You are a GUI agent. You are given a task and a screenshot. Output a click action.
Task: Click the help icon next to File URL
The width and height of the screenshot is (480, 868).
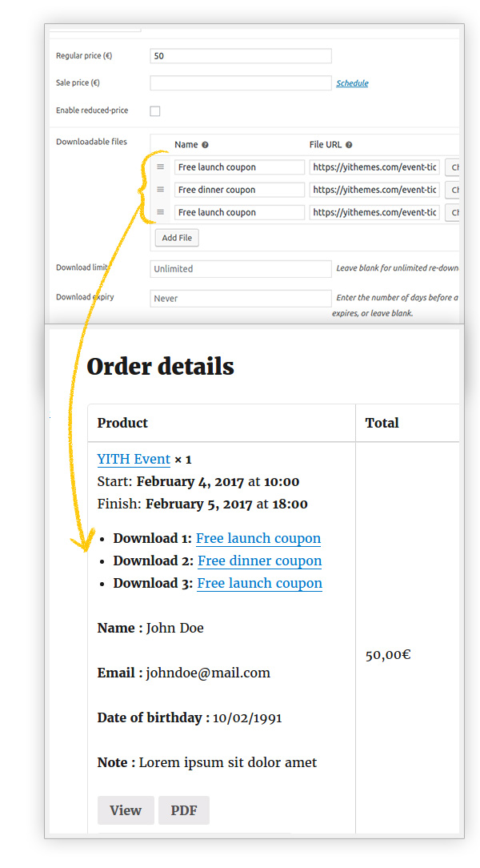click(x=349, y=145)
